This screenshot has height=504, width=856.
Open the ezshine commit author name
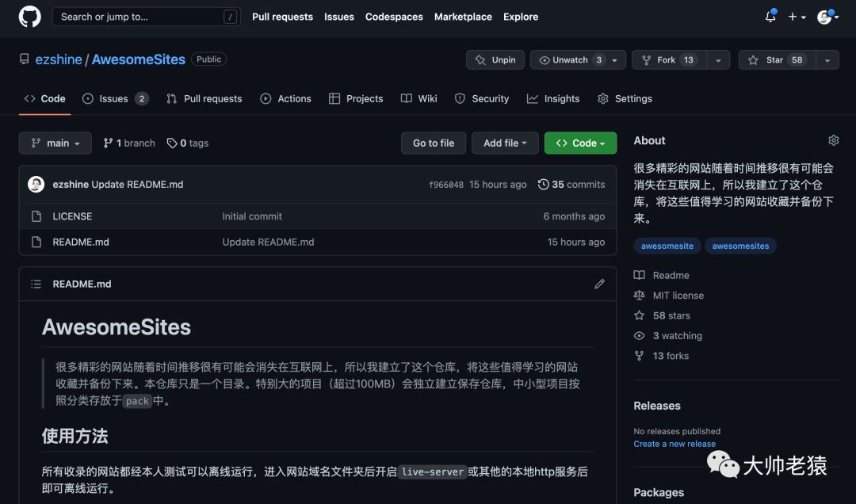pyautogui.click(x=71, y=185)
